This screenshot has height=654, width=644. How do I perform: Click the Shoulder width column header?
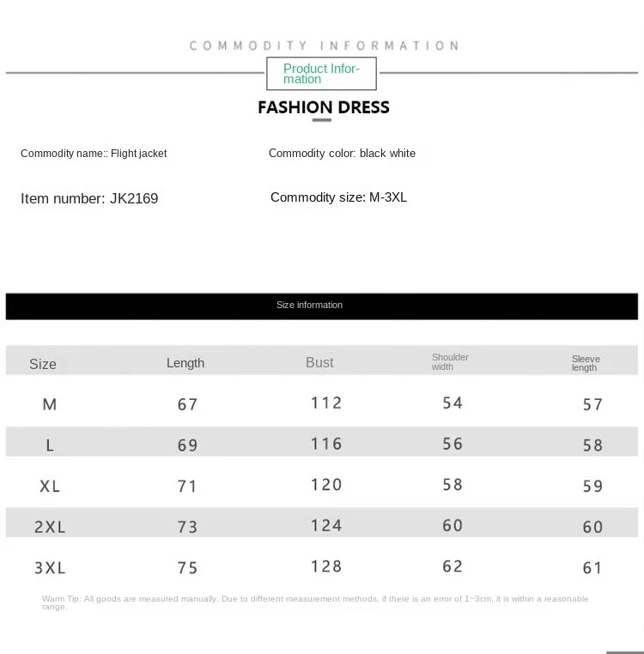point(450,362)
